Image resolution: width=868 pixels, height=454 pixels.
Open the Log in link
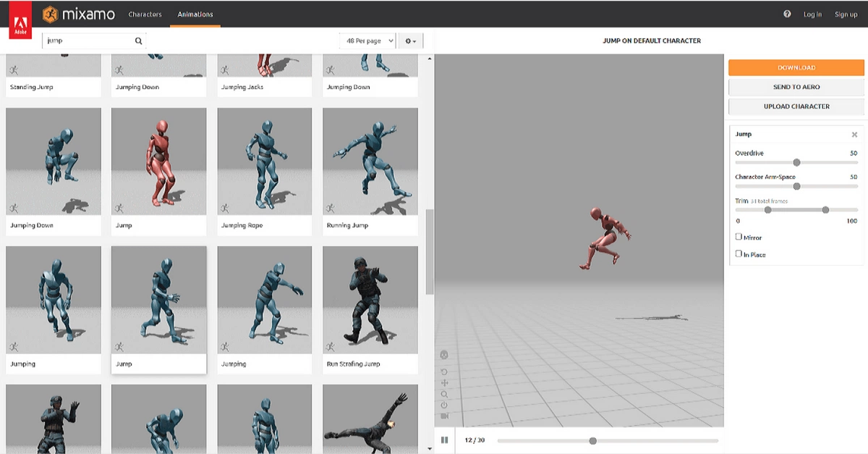(x=812, y=14)
